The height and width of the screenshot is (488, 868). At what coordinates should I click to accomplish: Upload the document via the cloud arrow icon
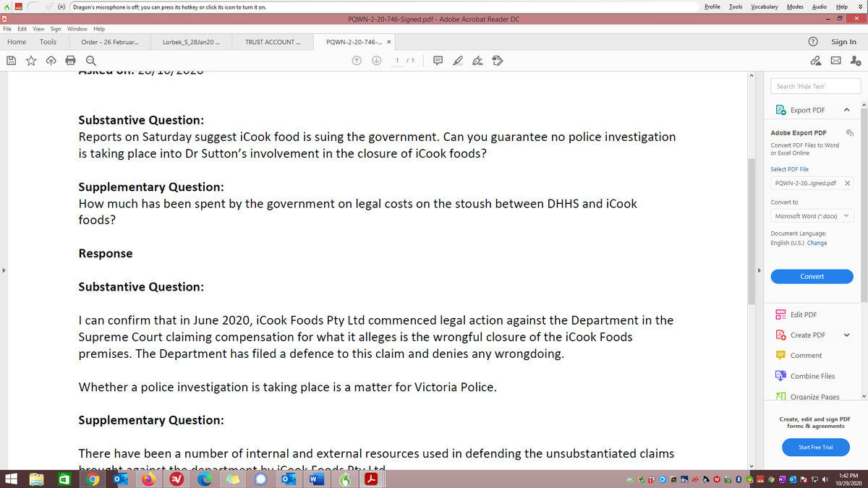[50, 61]
